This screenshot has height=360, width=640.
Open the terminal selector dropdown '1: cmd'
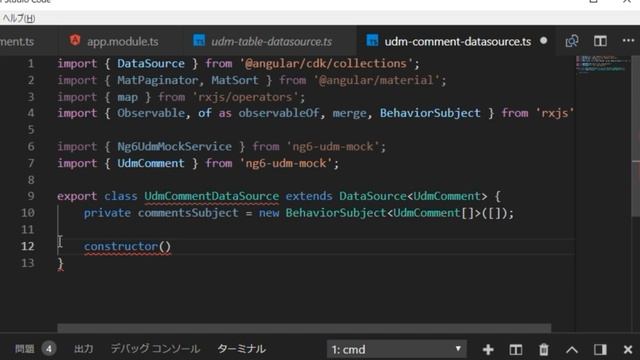(396, 349)
